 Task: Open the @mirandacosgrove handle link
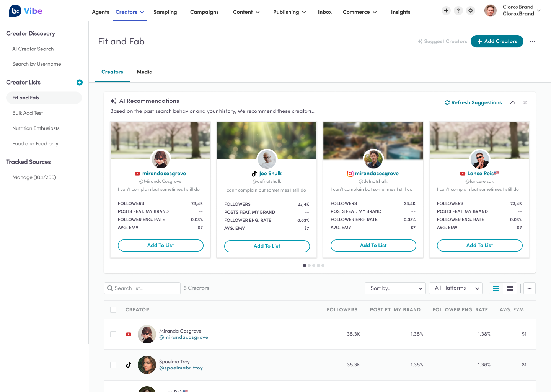point(184,337)
